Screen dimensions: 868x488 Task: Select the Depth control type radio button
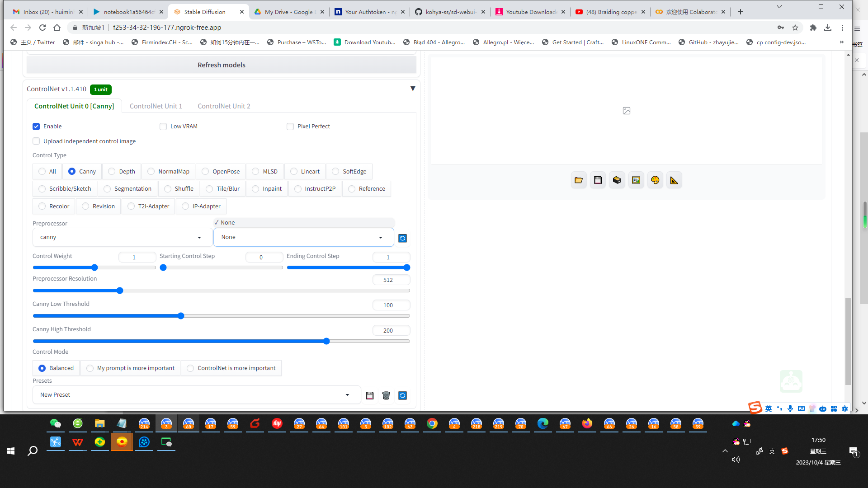click(111, 171)
